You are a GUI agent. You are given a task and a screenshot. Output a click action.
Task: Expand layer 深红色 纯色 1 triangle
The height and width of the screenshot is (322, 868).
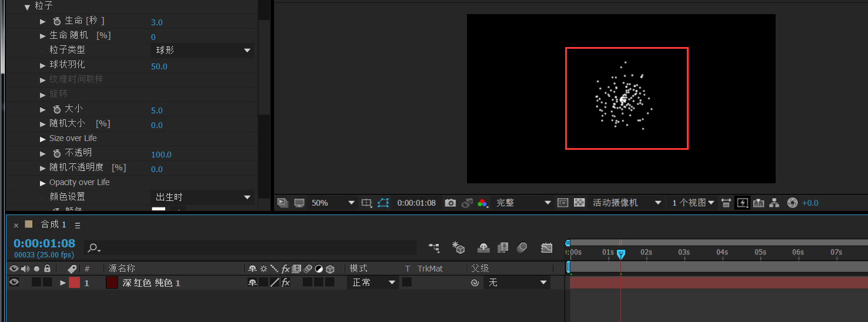[63, 283]
